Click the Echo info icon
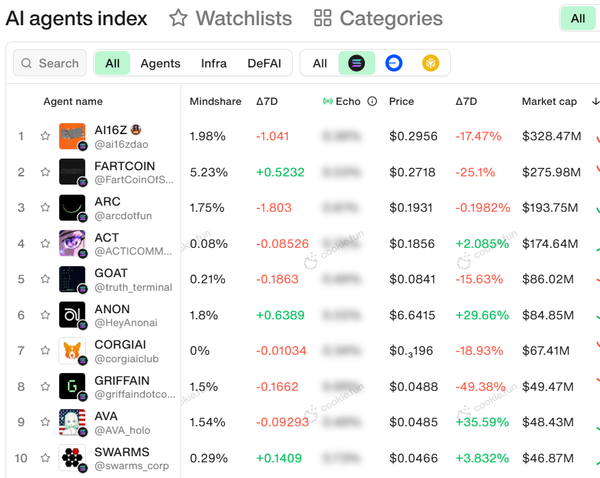Viewport: 600px width, 478px height. 372,101
